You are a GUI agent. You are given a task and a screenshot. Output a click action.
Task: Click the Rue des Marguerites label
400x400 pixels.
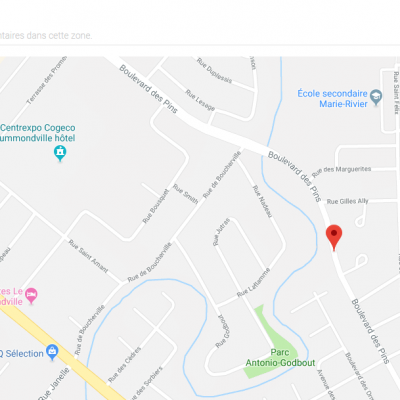point(341,171)
